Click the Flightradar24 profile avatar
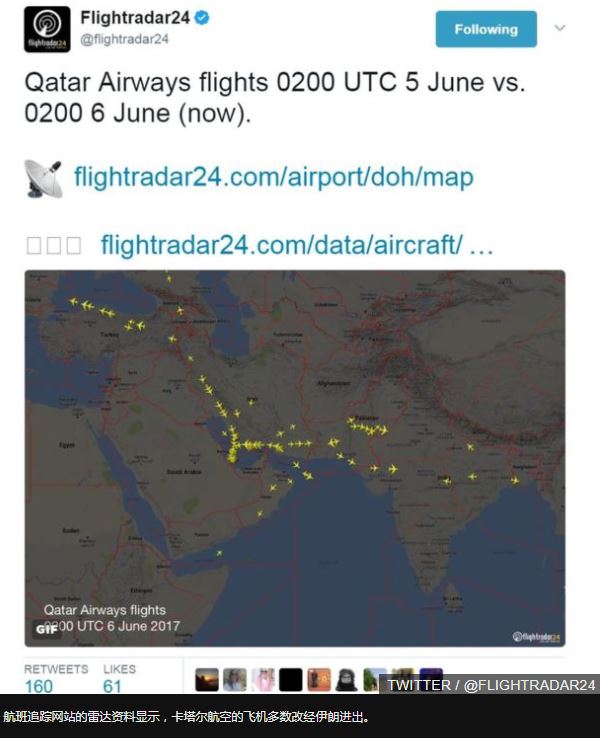Image resolution: width=600 pixels, height=738 pixels. click(47, 29)
